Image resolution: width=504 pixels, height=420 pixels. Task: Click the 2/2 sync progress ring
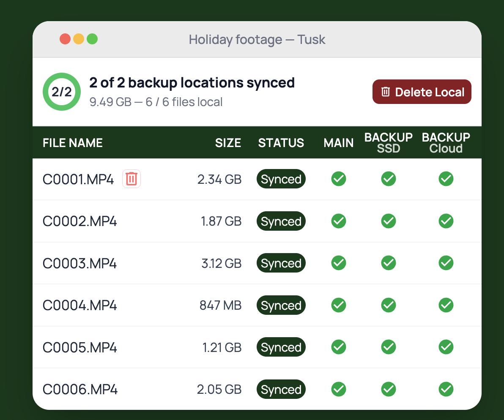(62, 92)
